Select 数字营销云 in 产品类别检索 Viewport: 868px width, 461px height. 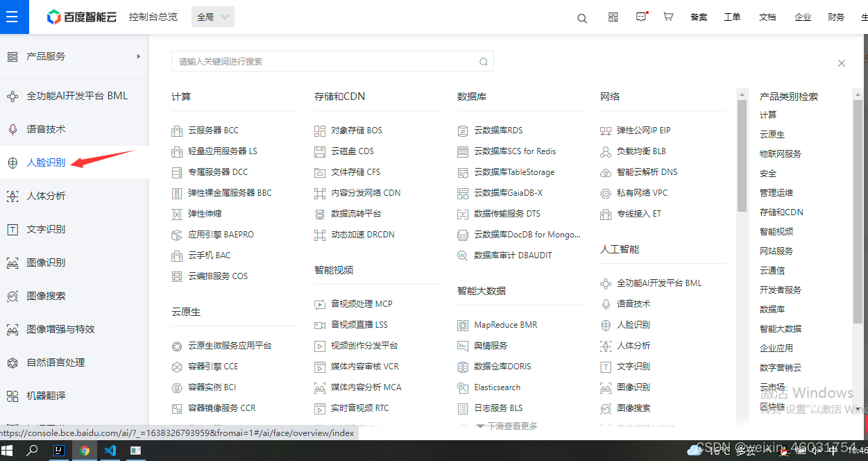click(781, 368)
